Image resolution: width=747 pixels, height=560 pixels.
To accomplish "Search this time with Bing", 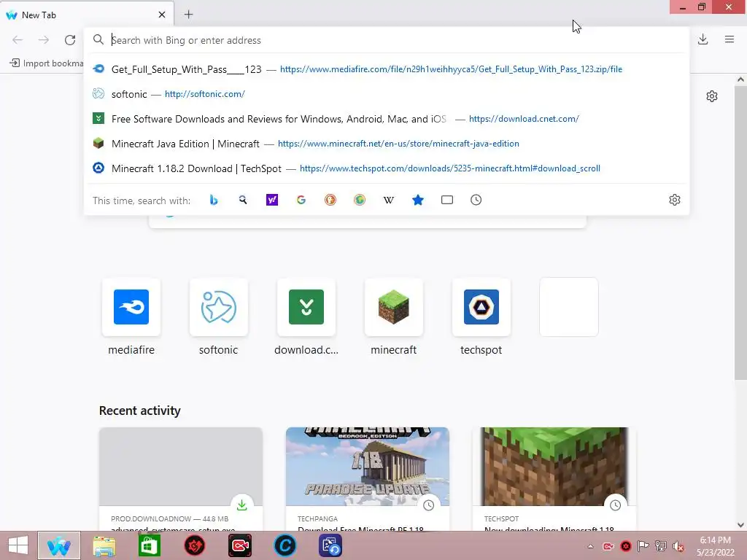I will [214, 200].
